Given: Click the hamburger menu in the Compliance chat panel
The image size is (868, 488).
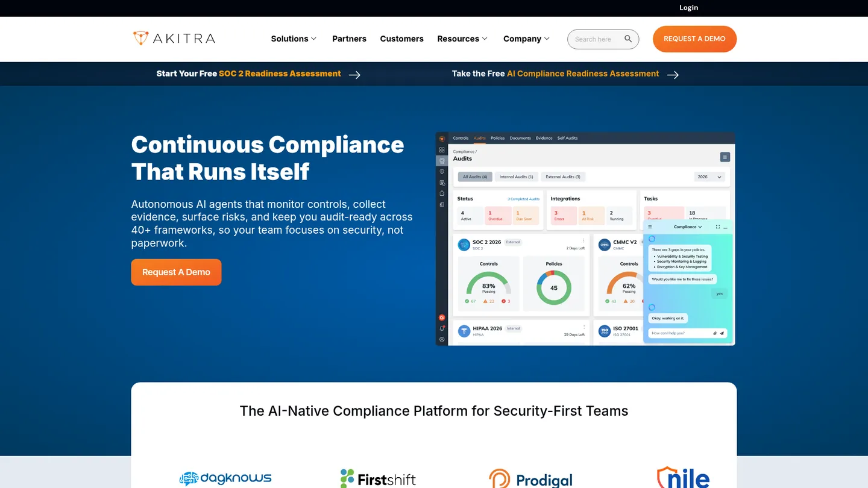Looking at the screenshot, I should pyautogui.click(x=650, y=227).
